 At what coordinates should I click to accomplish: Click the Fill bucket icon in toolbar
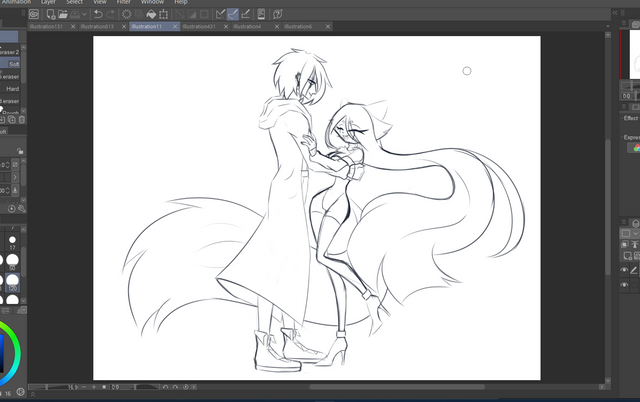[151, 14]
